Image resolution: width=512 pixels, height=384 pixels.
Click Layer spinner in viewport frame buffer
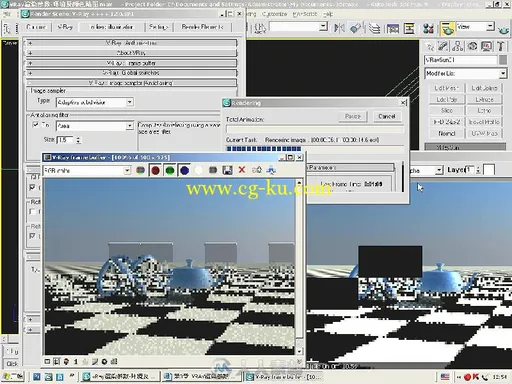(478, 170)
